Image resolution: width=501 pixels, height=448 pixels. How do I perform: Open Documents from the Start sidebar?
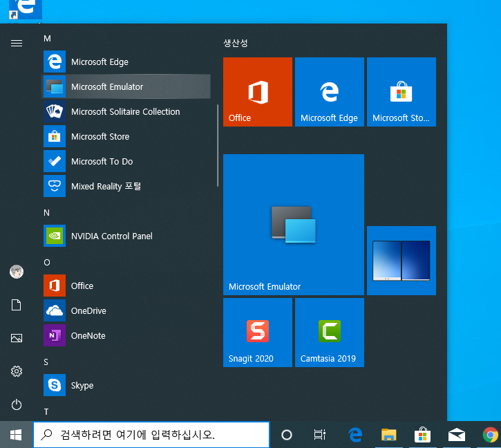tap(17, 305)
